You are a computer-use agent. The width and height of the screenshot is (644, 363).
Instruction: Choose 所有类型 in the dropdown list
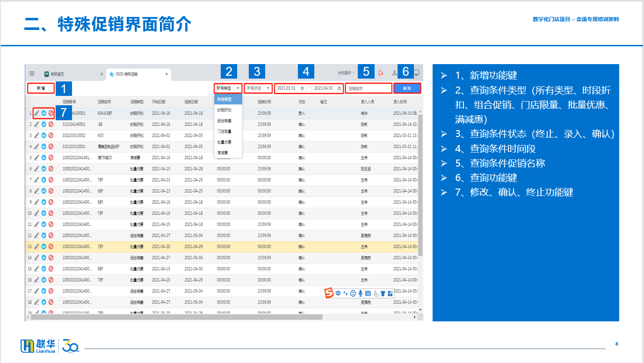point(228,99)
